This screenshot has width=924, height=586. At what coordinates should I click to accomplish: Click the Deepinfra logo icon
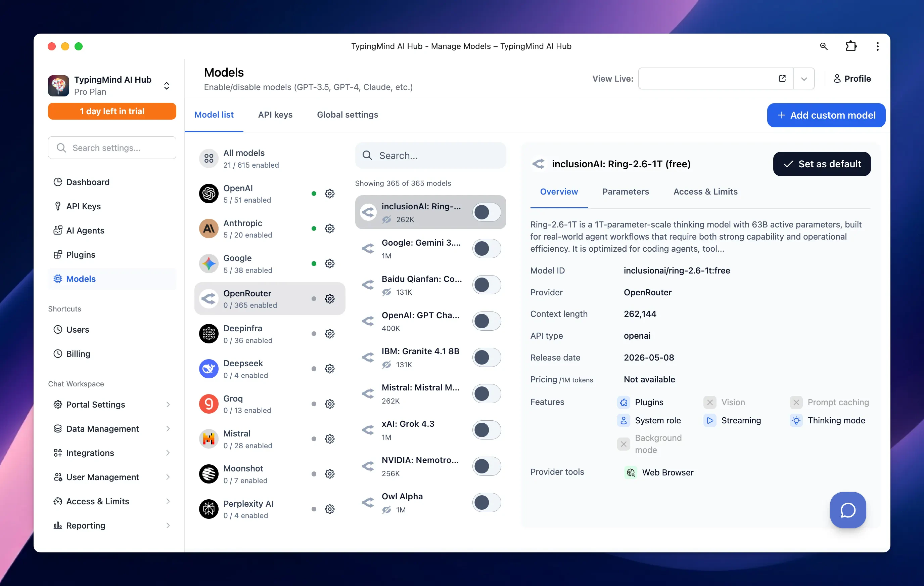click(x=209, y=334)
